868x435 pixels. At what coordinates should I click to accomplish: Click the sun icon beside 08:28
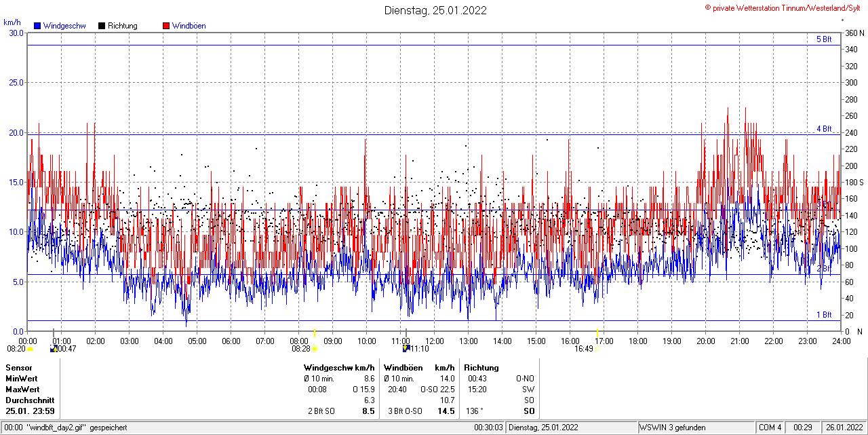[x=315, y=349]
